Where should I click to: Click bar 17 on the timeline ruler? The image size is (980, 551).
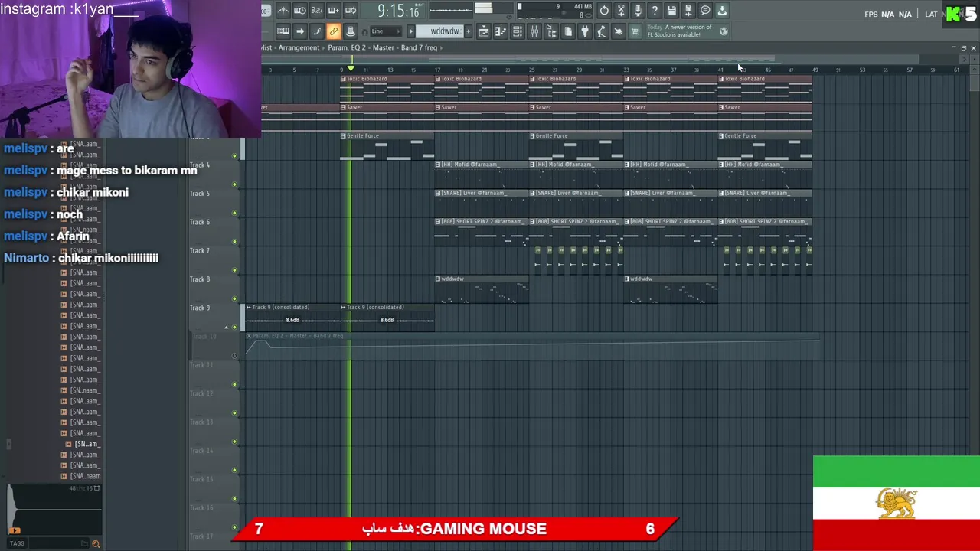pos(437,70)
